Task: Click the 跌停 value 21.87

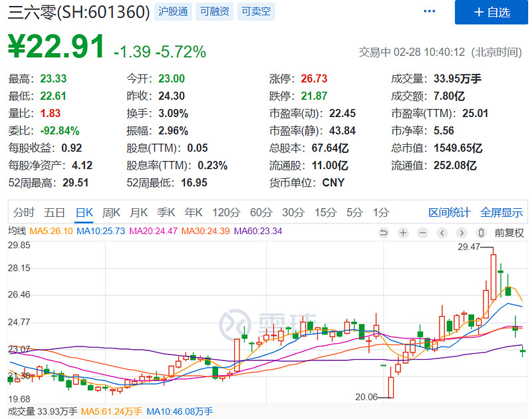Action: 314,96
